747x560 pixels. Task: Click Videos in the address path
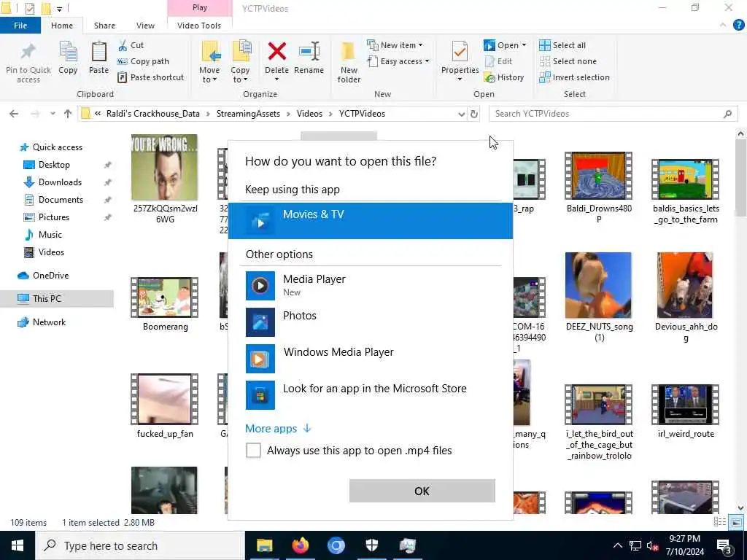click(309, 114)
